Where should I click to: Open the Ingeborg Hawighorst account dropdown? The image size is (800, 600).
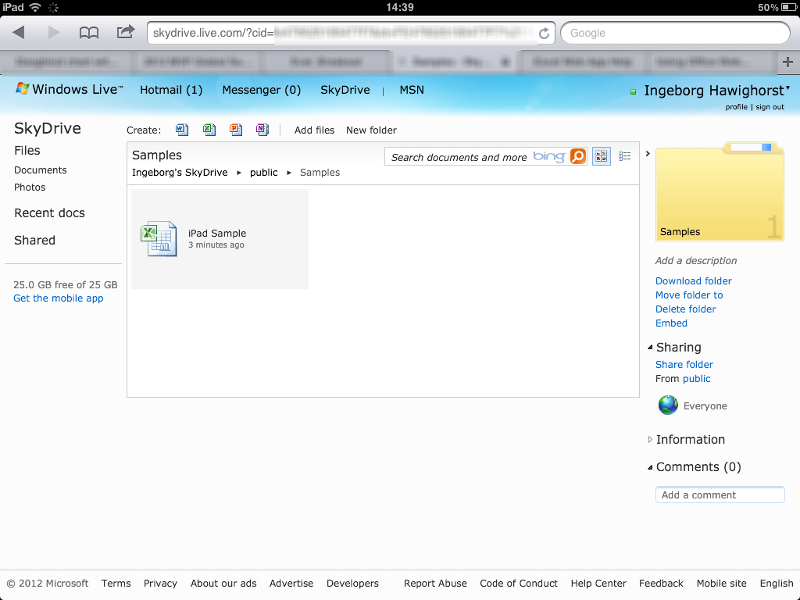[x=717, y=91]
